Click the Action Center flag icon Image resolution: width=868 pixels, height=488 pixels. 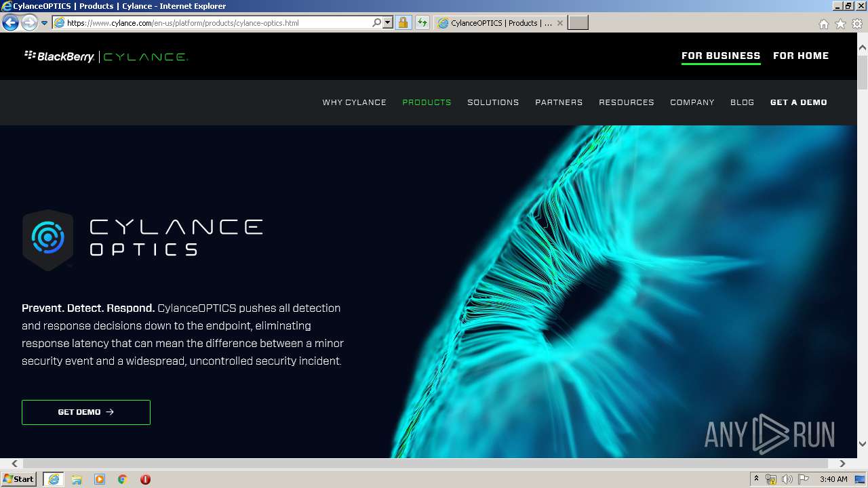(x=804, y=479)
